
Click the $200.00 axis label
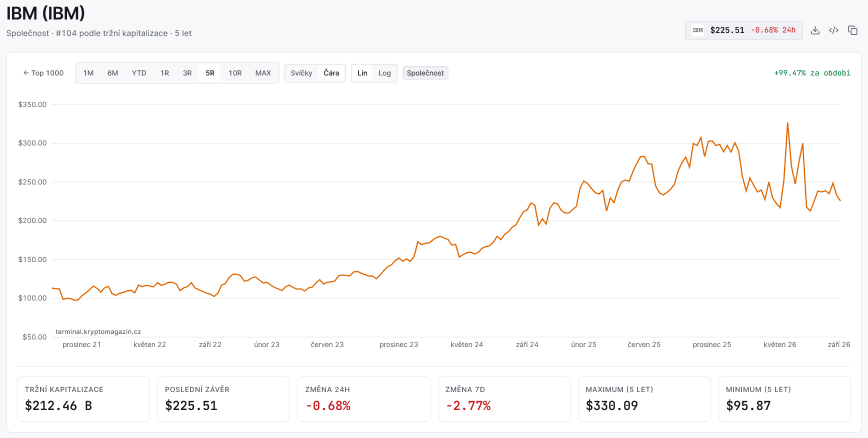coord(32,220)
